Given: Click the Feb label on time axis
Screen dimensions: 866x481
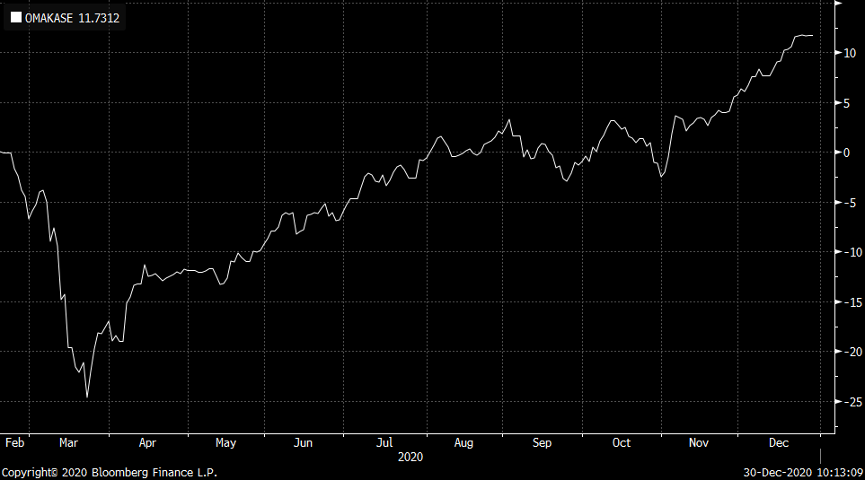Looking at the screenshot, I should (x=15, y=441).
